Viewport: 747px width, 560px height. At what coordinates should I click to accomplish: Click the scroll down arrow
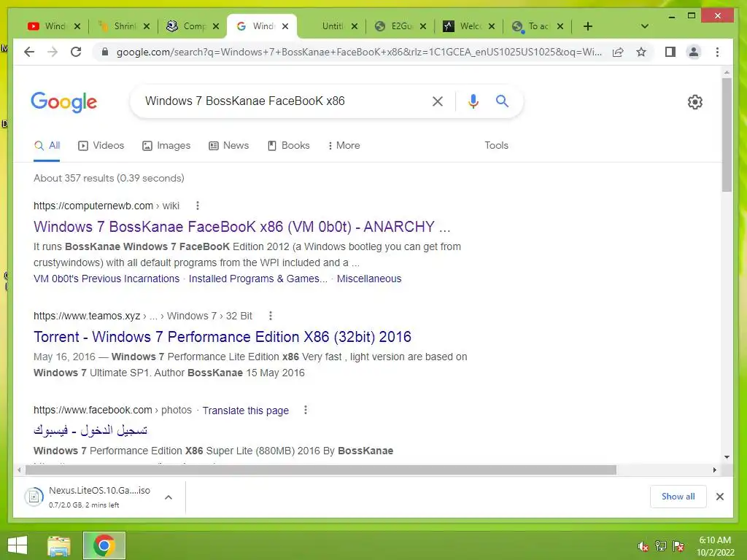point(727,457)
